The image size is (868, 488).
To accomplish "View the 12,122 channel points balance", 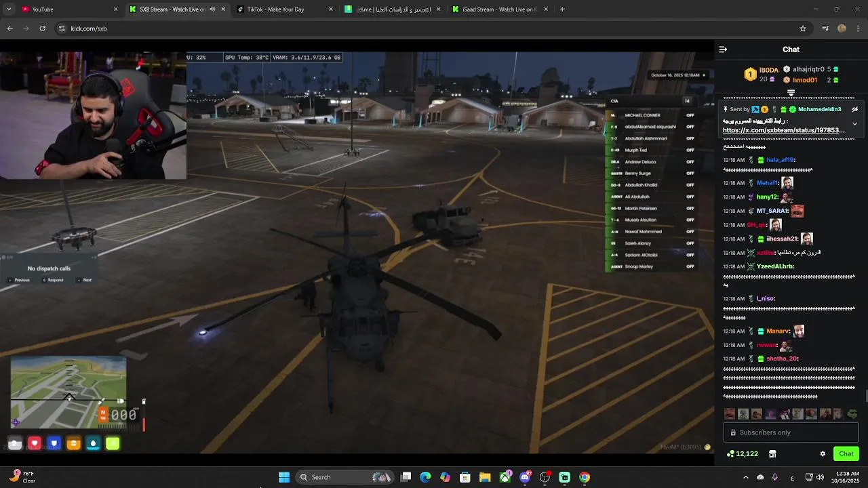I will click(x=742, y=454).
